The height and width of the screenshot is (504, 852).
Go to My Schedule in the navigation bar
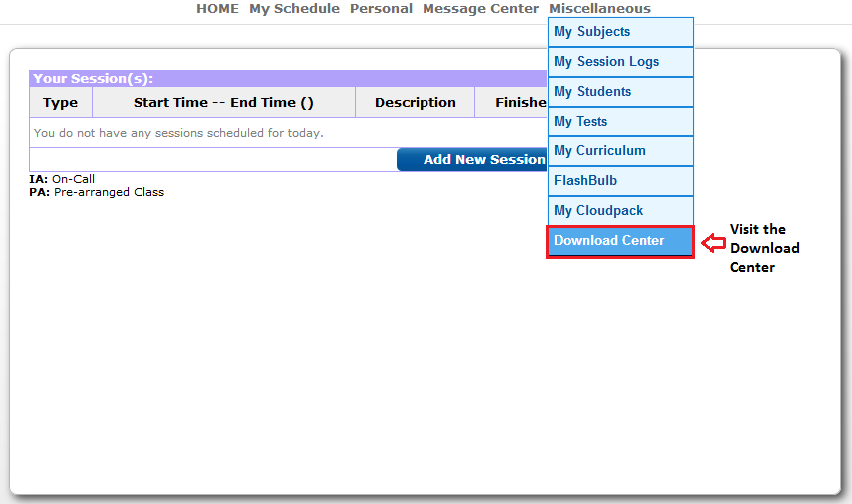click(294, 9)
